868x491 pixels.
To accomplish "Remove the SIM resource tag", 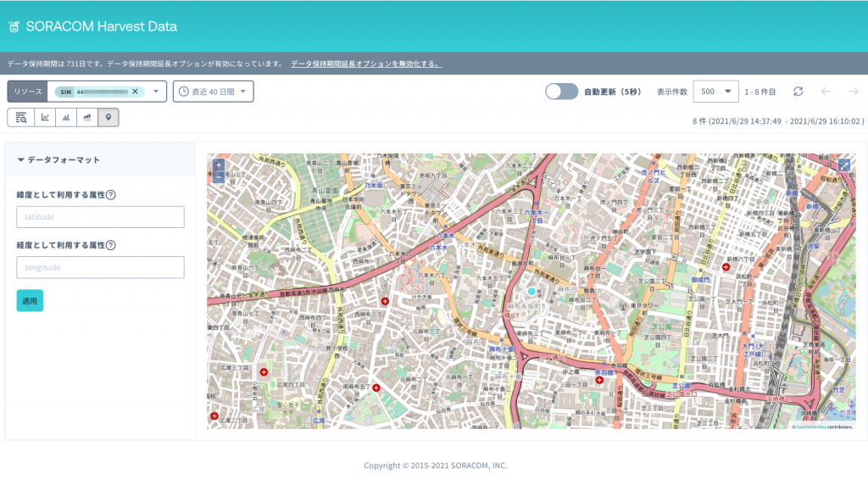I will click(x=135, y=92).
